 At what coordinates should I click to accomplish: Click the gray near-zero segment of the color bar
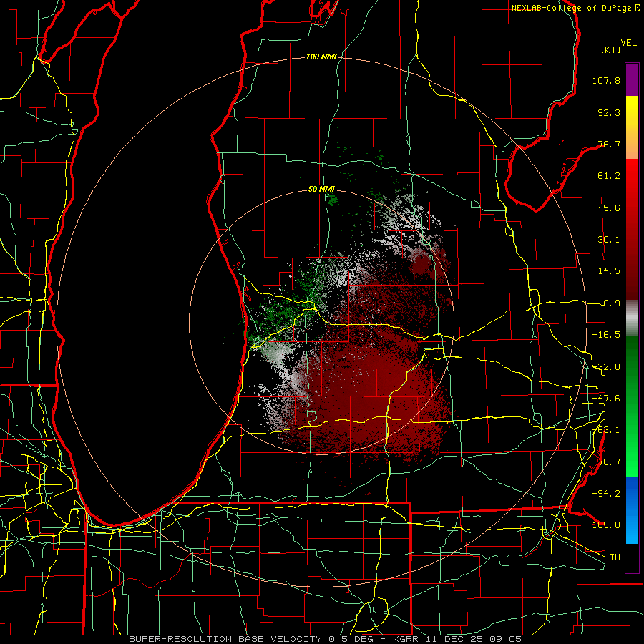[x=632, y=318]
